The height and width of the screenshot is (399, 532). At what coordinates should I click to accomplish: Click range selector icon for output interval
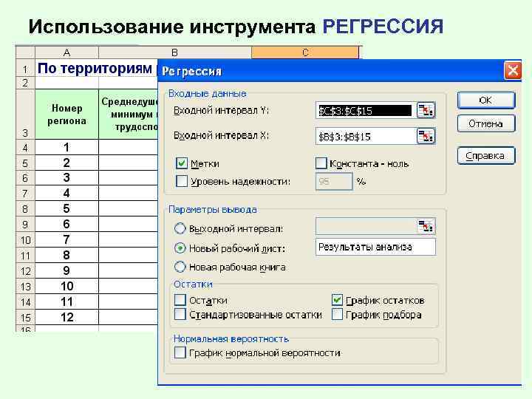426,226
